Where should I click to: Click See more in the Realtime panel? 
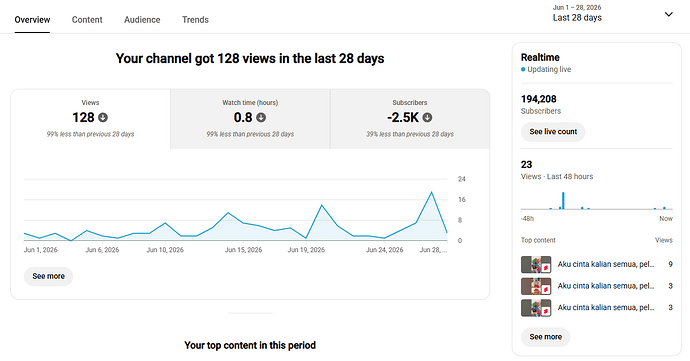point(546,337)
